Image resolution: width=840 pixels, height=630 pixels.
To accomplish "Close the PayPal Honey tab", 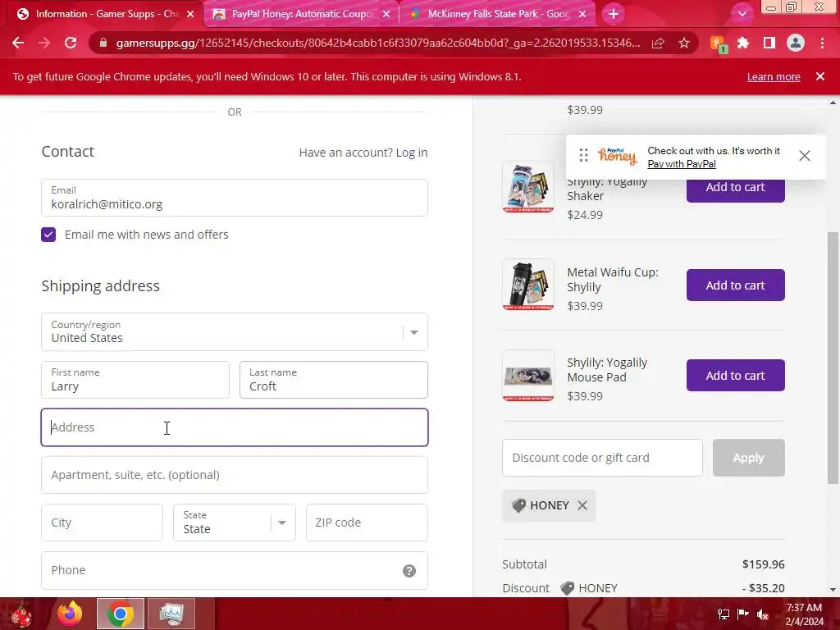I will [386, 14].
